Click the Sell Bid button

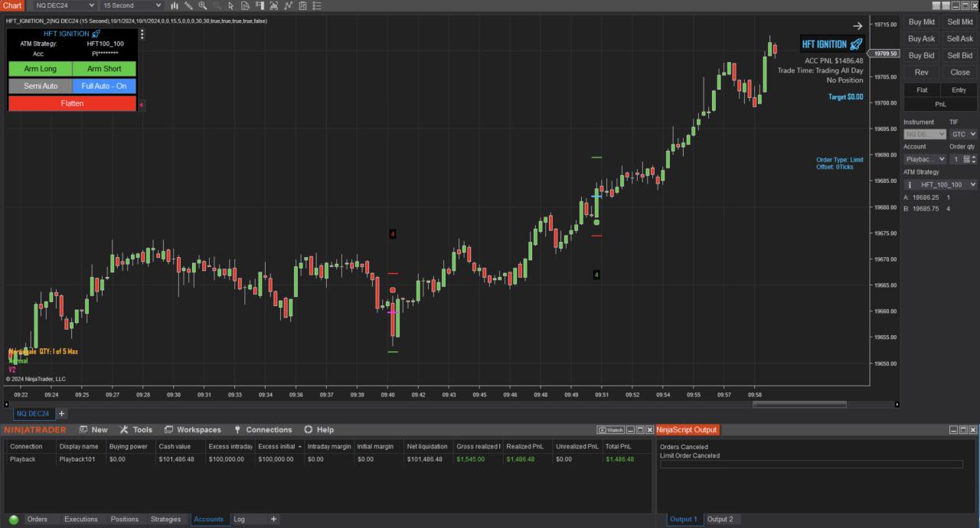(x=960, y=56)
